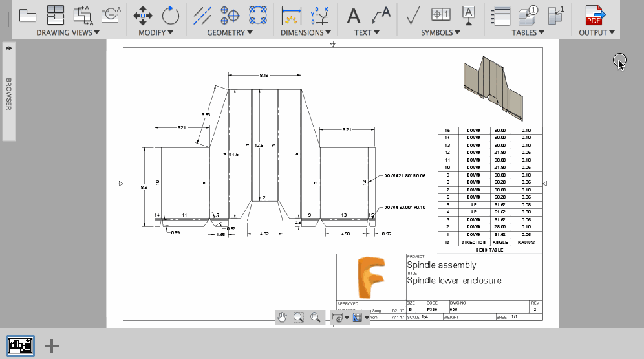Click the Projected View icon

[56, 14]
